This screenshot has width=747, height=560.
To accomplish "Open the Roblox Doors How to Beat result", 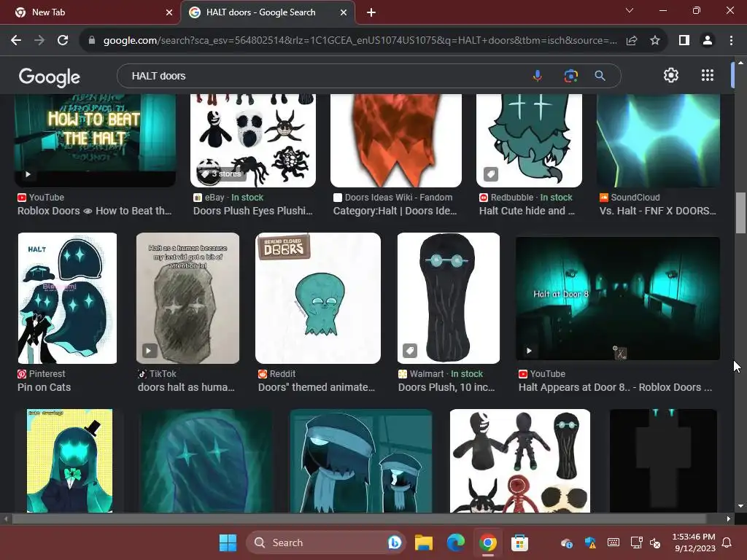I will click(94, 211).
